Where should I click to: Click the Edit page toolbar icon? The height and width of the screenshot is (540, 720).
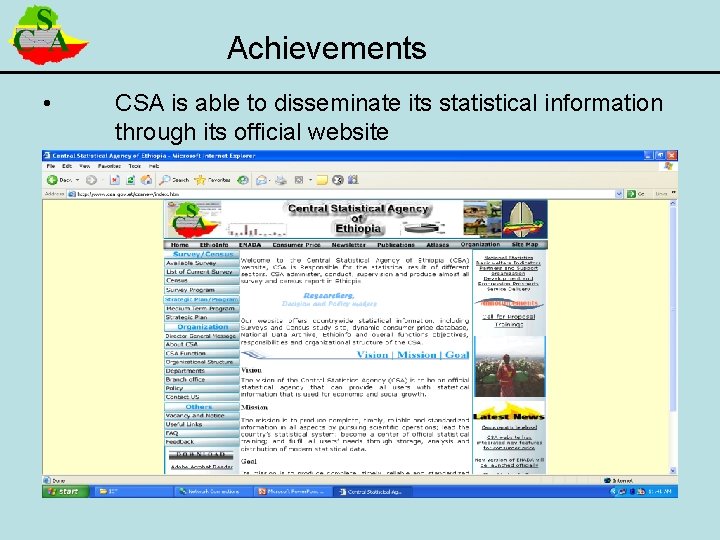coord(299,180)
